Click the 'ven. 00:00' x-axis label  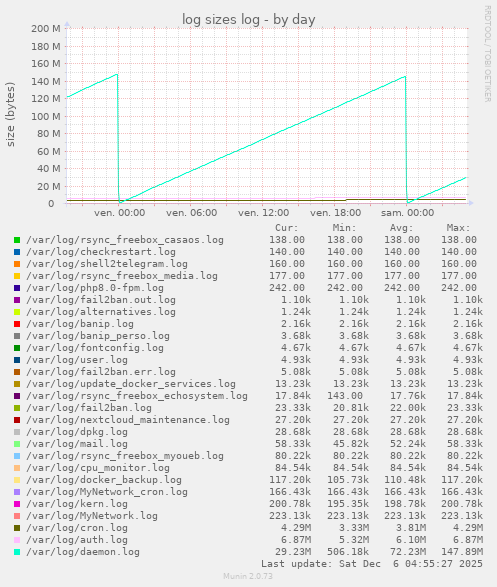point(119,213)
